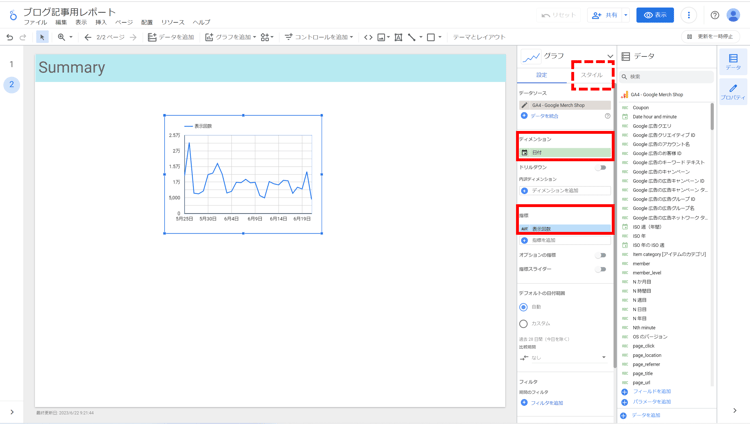This screenshot has height=424, width=750.
Task: Switch to the スタイル tab
Action: pyautogui.click(x=591, y=75)
